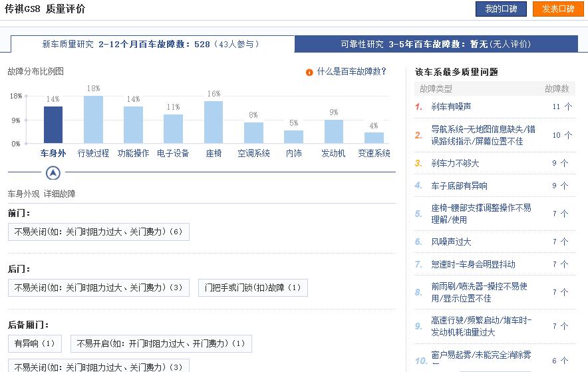This screenshot has width=588, height=372.
Task: Select 功能操作 14% bar
Action: [x=133, y=125]
